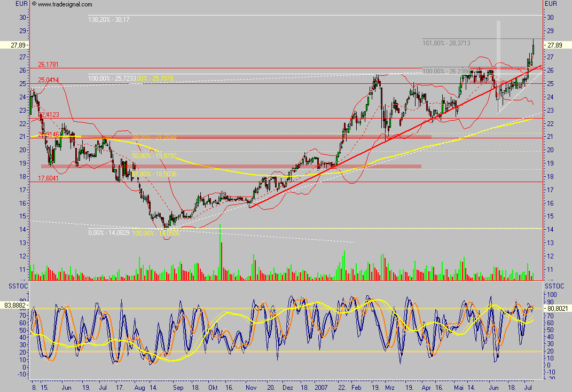Click the 161,80% - 28,3713 extension label
Viewport: 572px width, 392px height.
coord(446,43)
